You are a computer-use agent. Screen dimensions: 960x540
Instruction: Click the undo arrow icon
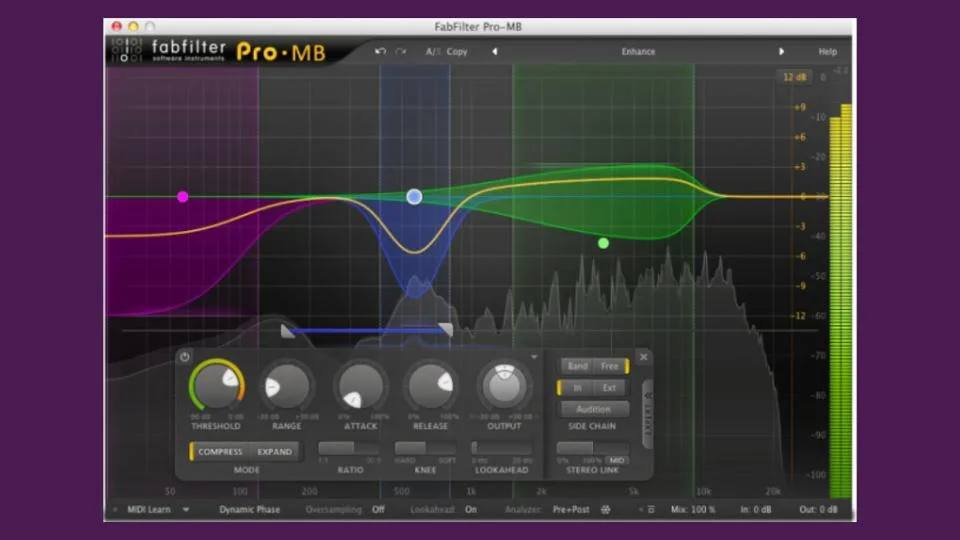pyautogui.click(x=380, y=51)
